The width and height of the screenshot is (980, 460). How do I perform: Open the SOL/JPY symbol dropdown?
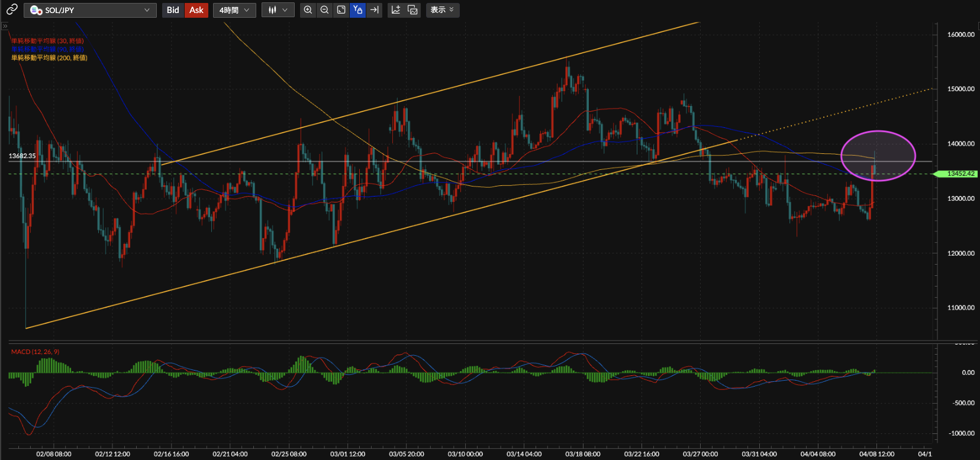click(90, 10)
